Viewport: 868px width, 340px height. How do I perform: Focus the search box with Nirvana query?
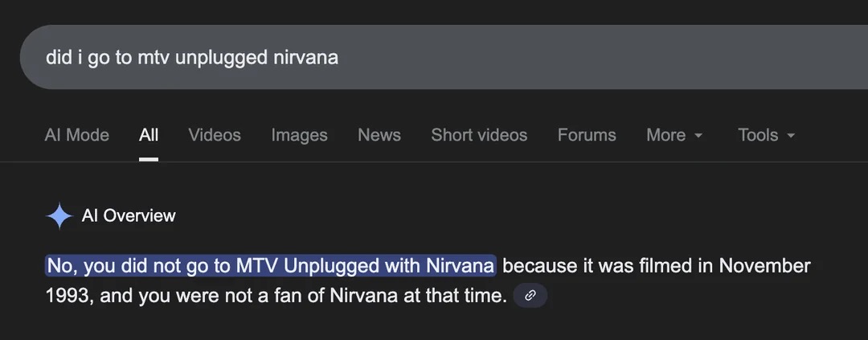coord(444,57)
